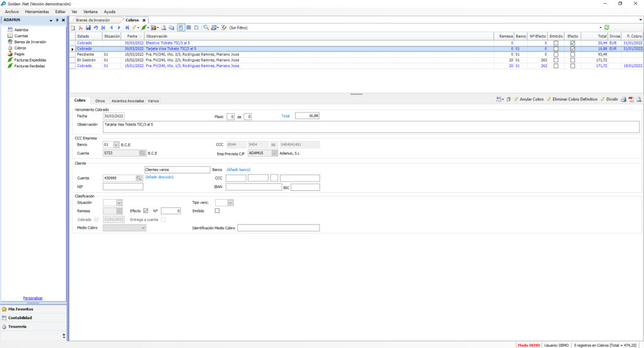Click the pin icon of ADAMUS panel
Screen dimensions: 644x348
click(57, 19)
